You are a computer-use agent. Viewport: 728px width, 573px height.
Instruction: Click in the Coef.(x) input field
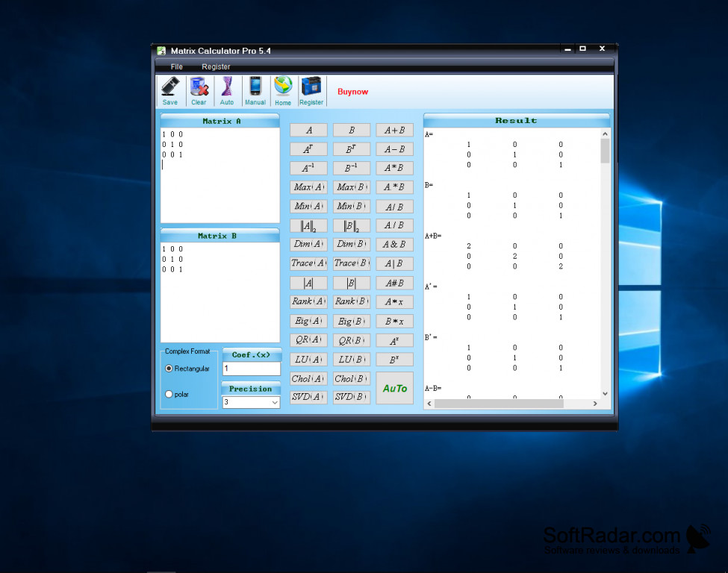click(251, 369)
